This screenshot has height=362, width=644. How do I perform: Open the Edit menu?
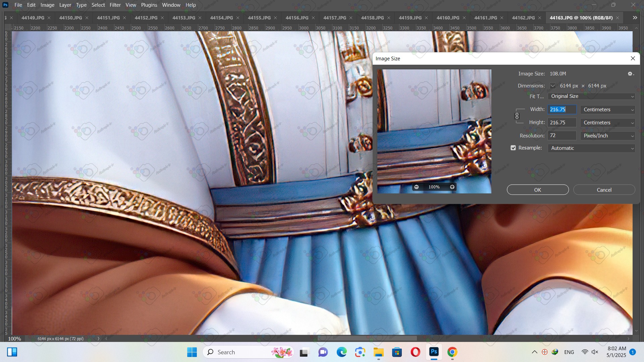pos(31,5)
